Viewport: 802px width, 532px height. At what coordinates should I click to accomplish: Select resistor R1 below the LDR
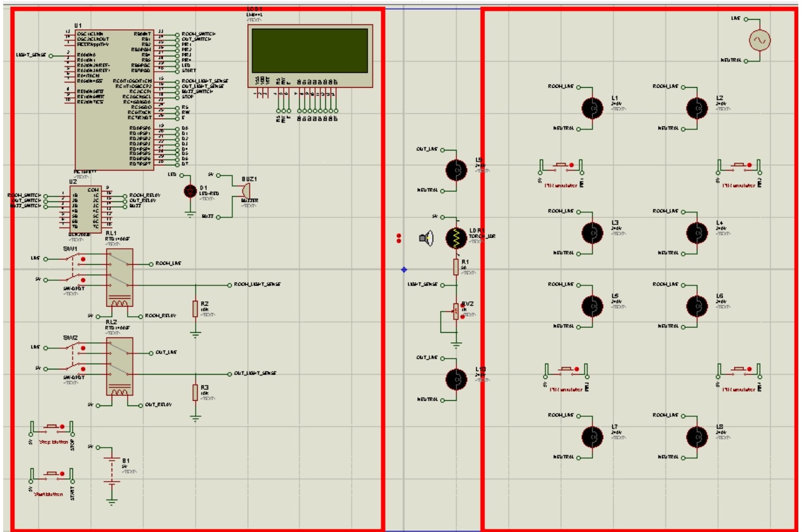(x=456, y=267)
